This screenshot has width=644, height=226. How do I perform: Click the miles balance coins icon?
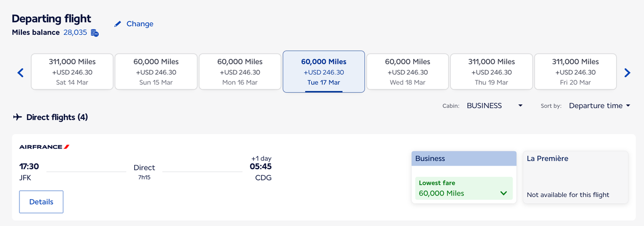click(94, 33)
